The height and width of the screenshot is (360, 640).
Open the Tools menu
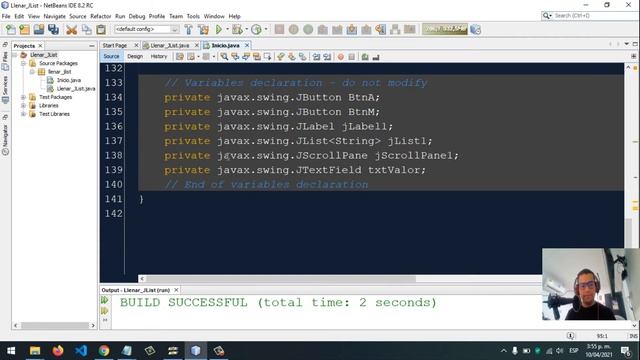(x=193, y=16)
